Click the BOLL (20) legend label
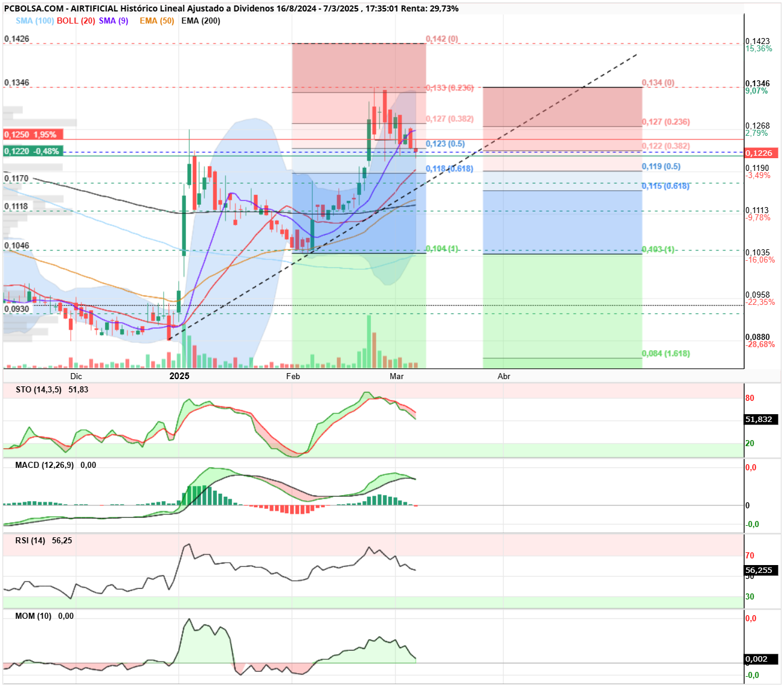Image resolution: width=784 pixels, height=687 pixels. 76,21
